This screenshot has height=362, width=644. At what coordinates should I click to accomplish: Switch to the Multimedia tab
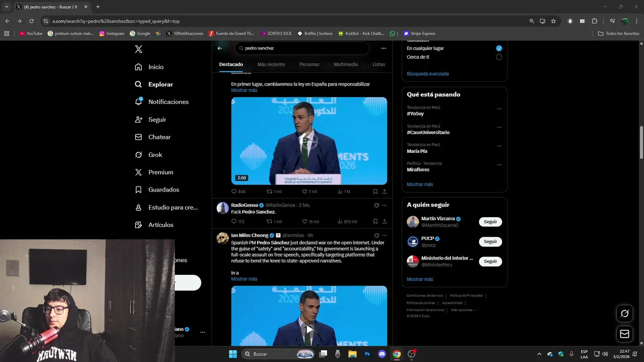click(x=346, y=64)
